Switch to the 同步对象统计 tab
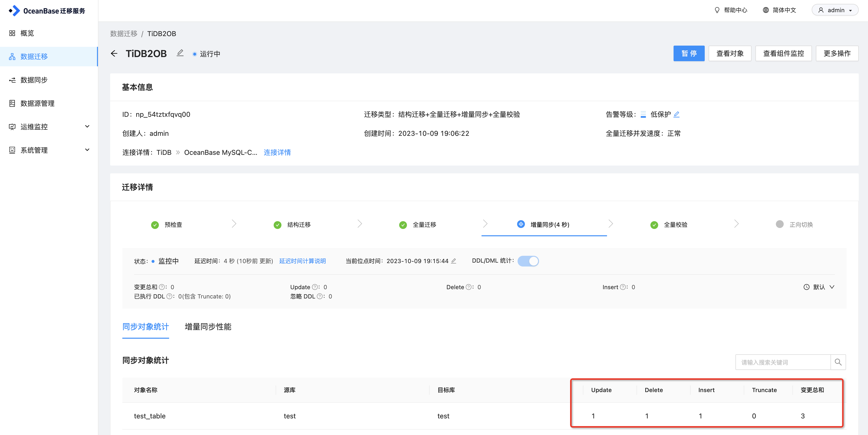This screenshot has width=868, height=435. pyautogui.click(x=145, y=327)
